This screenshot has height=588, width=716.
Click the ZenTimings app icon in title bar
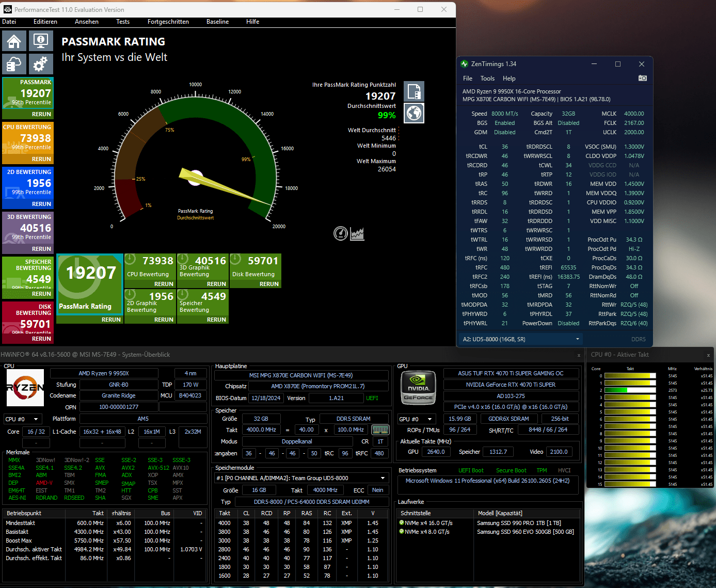tap(464, 64)
